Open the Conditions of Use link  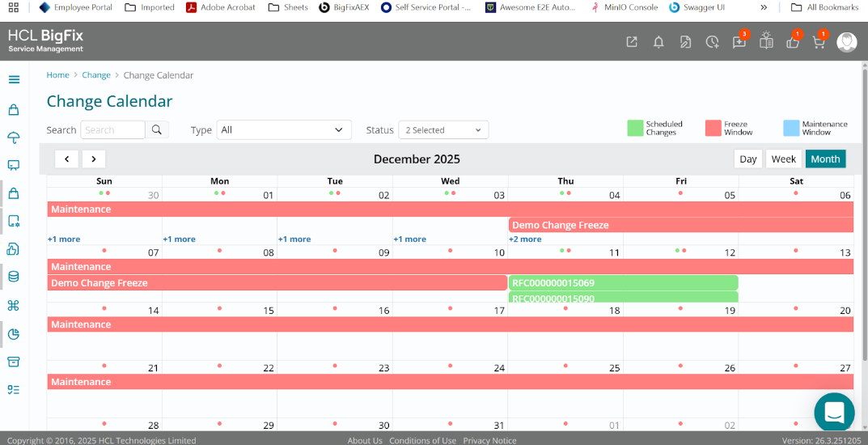tap(422, 441)
